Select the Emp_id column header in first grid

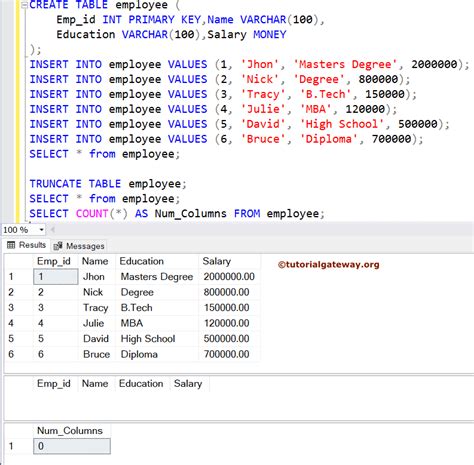click(x=54, y=261)
